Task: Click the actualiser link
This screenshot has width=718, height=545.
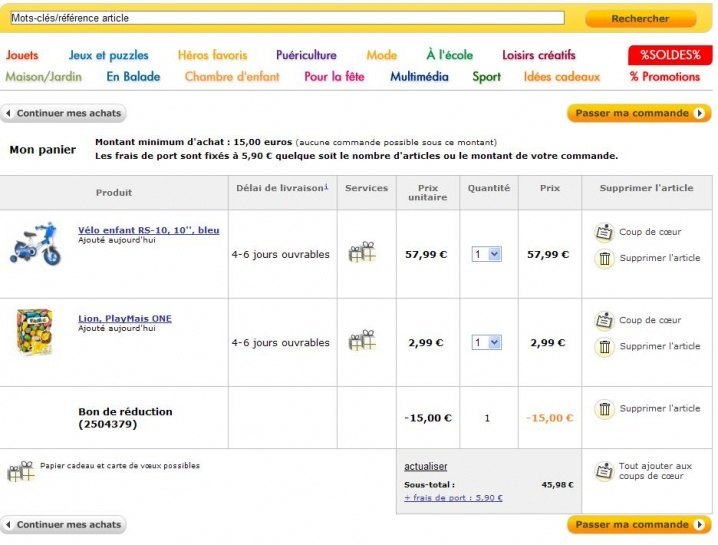Action: (425, 466)
